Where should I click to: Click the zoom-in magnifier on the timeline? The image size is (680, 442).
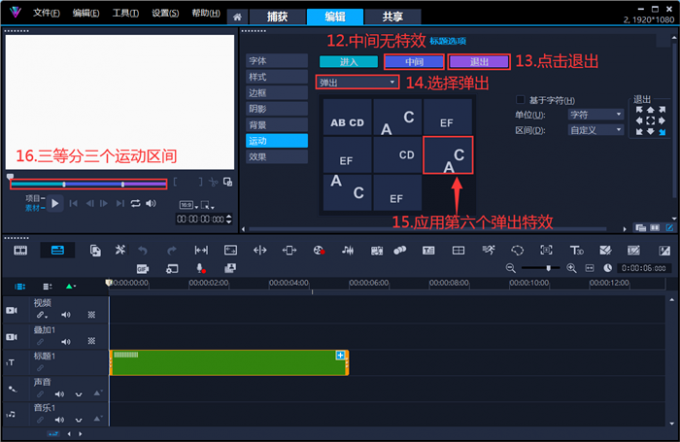(572, 268)
